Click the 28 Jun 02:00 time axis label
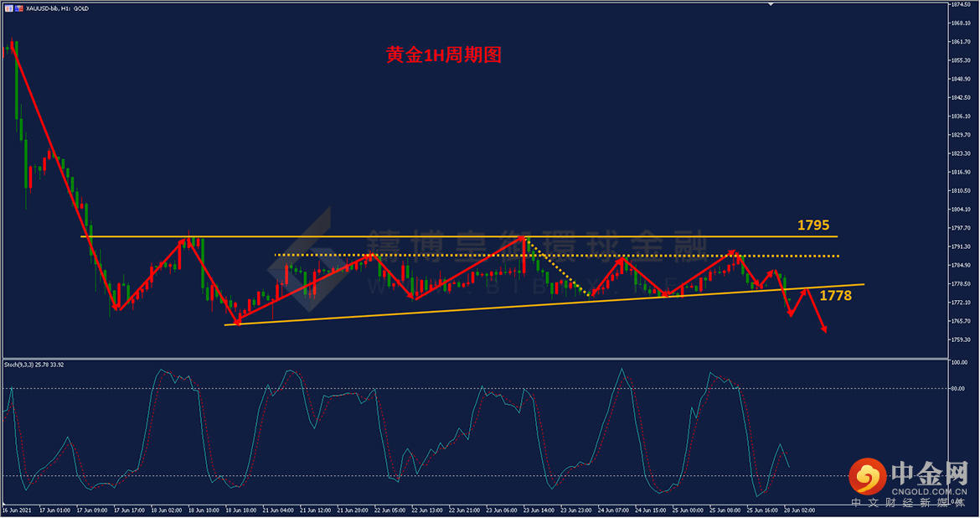Image resolution: width=980 pixels, height=518 pixels. [800, 511]
